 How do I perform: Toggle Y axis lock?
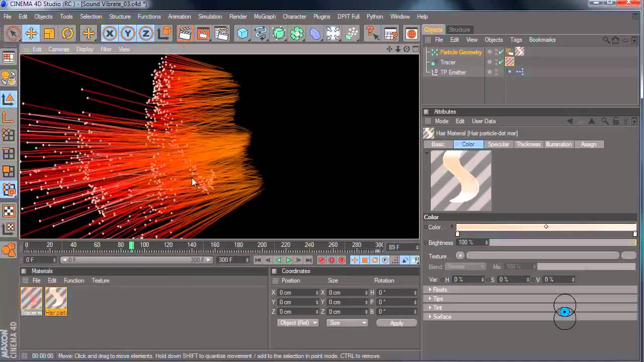point(128,34)
